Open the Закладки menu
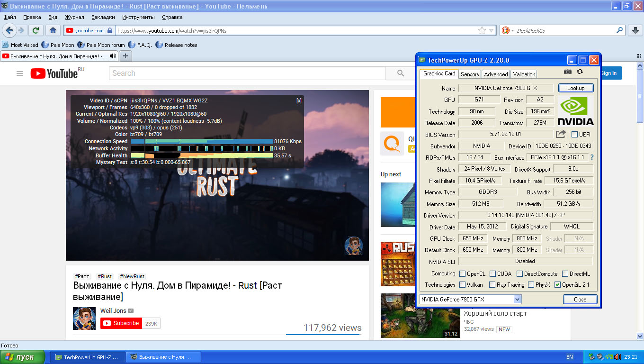This screenshot has height=364, width=644. point(103,17)
